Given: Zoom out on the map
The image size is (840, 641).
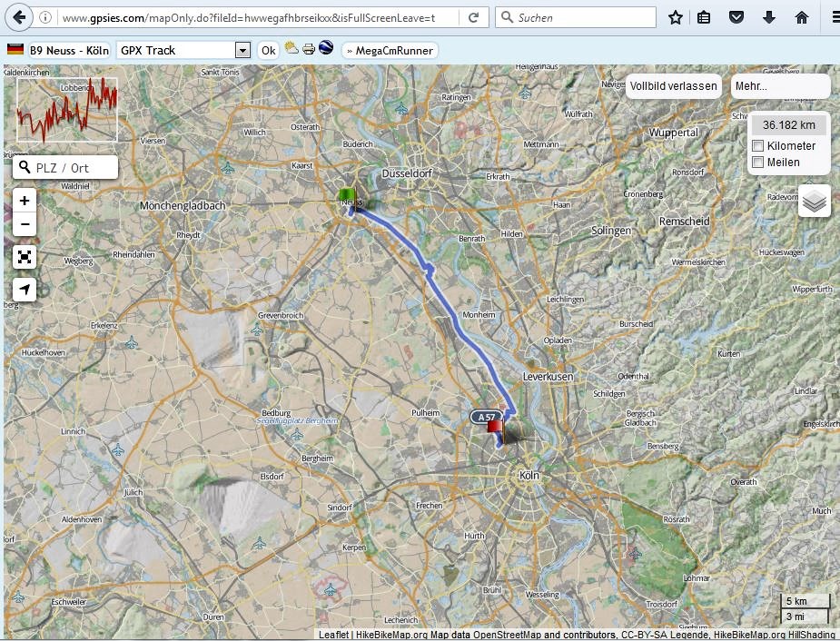Looking at the screenshot, I should click(25, 223).
